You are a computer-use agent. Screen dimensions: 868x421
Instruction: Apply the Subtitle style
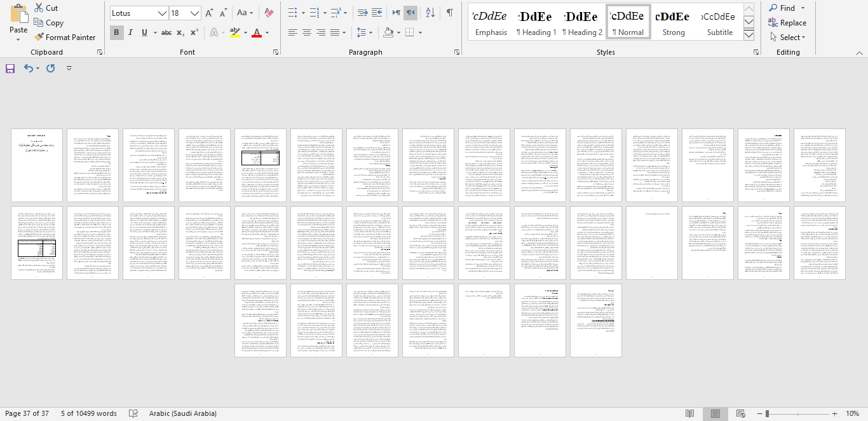coord(719,22)
